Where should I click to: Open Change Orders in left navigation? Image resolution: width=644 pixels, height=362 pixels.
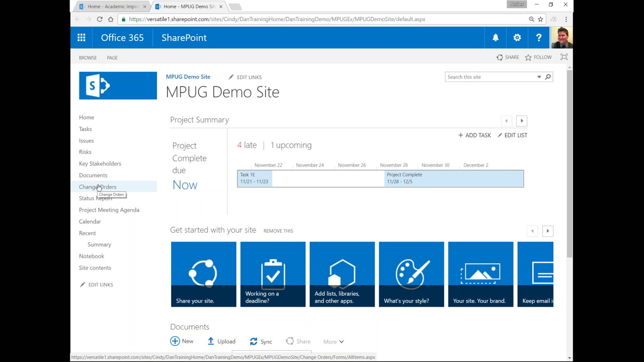tap(98, 187)
